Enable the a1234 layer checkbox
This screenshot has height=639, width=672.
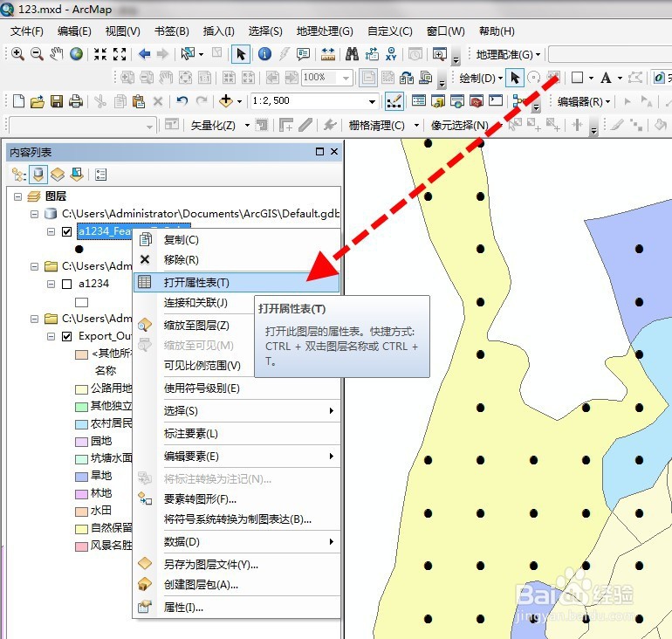click(67, 284)
